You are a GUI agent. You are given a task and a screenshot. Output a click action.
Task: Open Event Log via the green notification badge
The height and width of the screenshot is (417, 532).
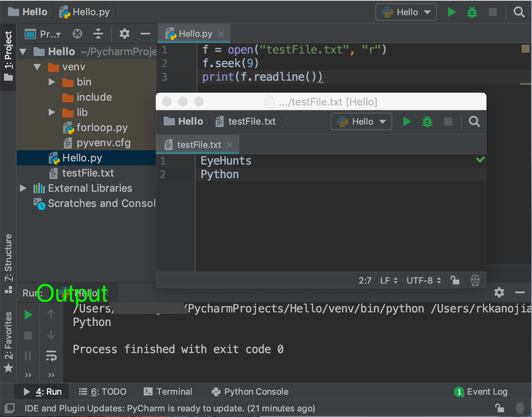tap(459, 392)
